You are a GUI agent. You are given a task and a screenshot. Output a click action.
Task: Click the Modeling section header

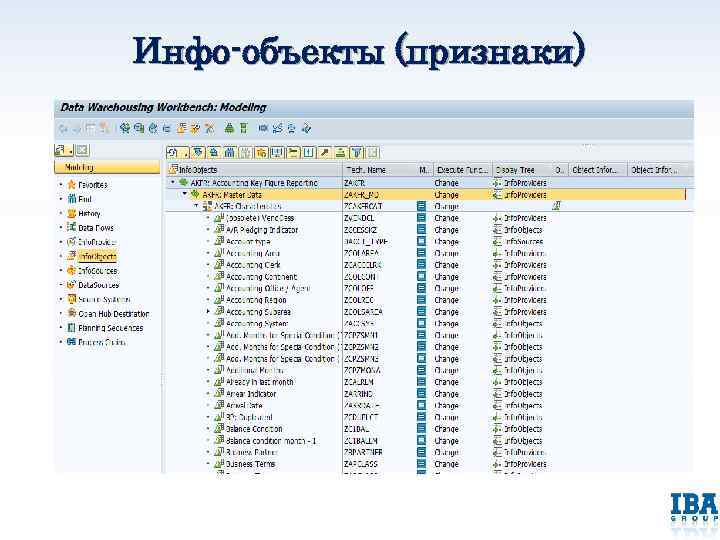[x=107, y=167]
